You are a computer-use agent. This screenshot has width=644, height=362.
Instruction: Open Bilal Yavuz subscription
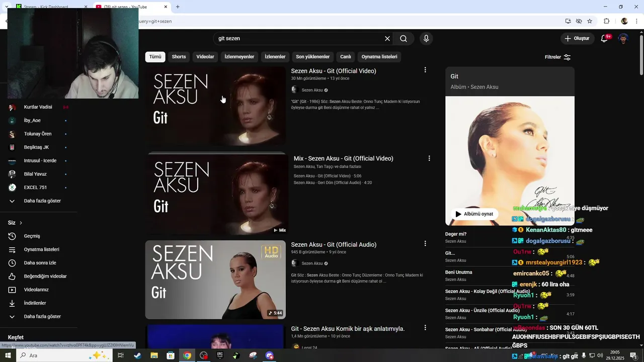36,174
